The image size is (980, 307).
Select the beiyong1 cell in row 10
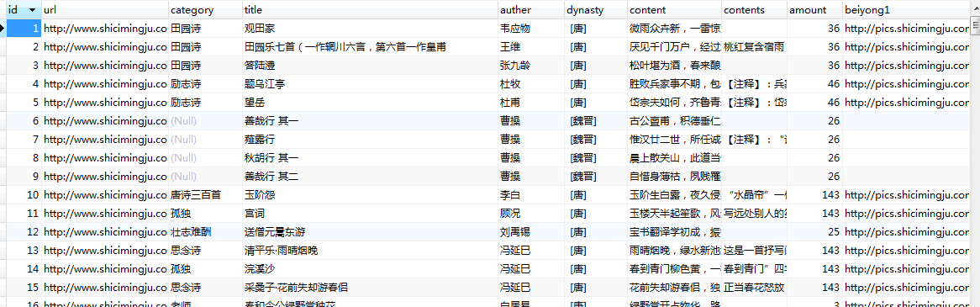point(905,194)
